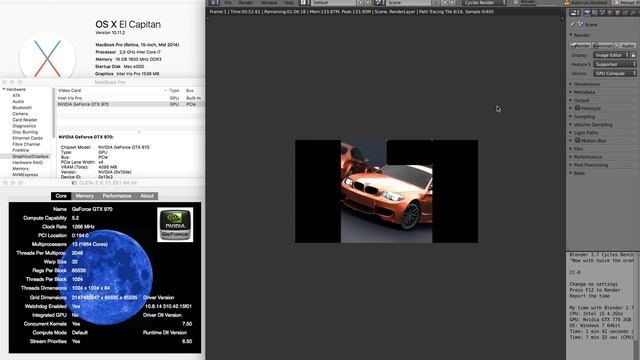The height and width of the screenshot is (360, 640).
Task: Select Bluetooth in the hardware list
Action: coord(22,108)
